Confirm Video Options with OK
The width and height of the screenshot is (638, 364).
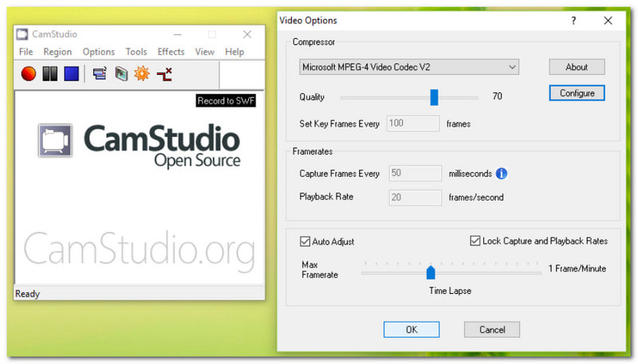[412, 330]
